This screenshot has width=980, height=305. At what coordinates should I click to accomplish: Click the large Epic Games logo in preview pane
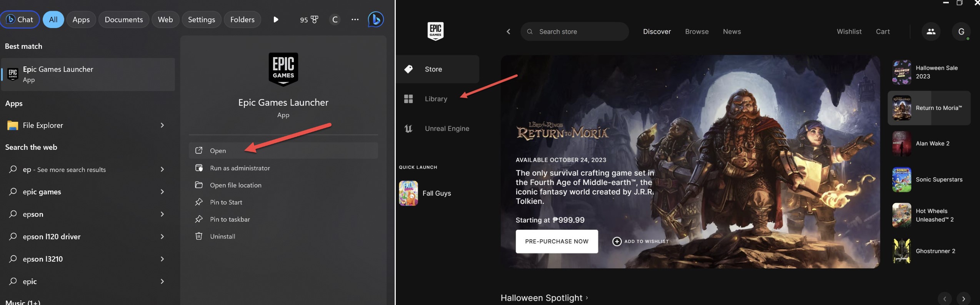(x=283, y=70)
